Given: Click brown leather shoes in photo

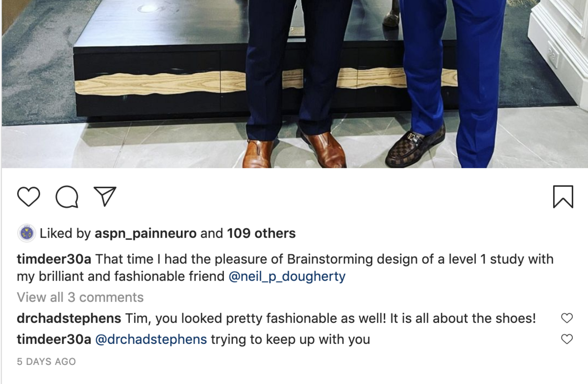Looking at the screenshot, I should [x=323, y=149].
